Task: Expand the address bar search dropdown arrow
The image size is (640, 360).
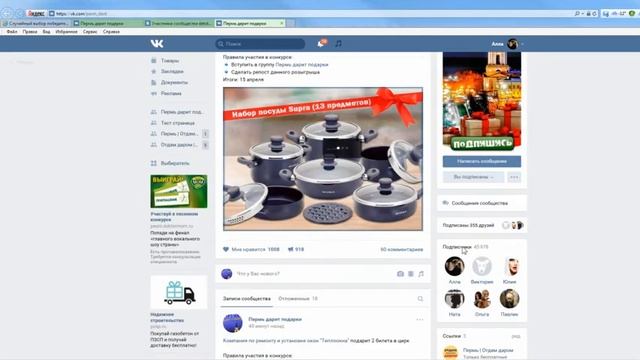Action: pos(582,13)
